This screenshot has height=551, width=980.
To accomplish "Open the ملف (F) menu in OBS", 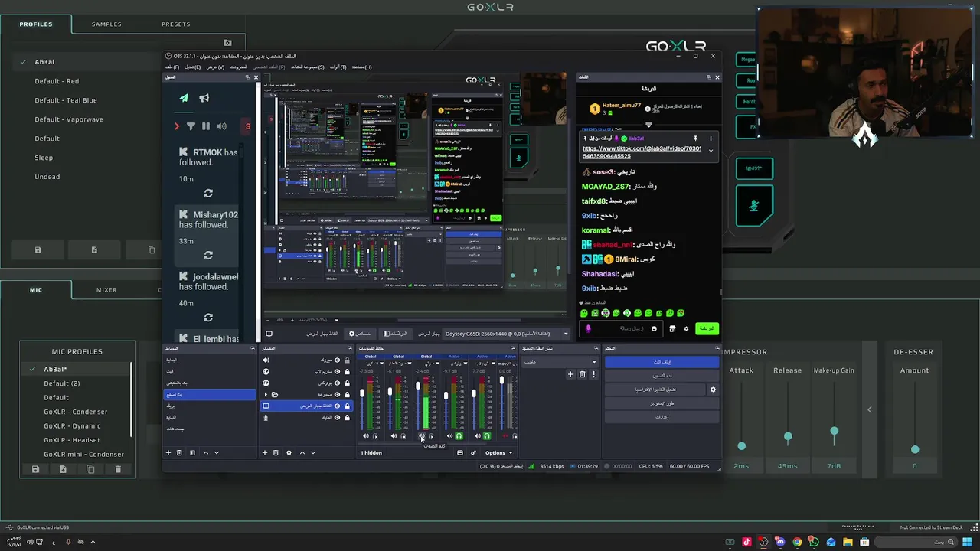I will [x=172, y=67].
